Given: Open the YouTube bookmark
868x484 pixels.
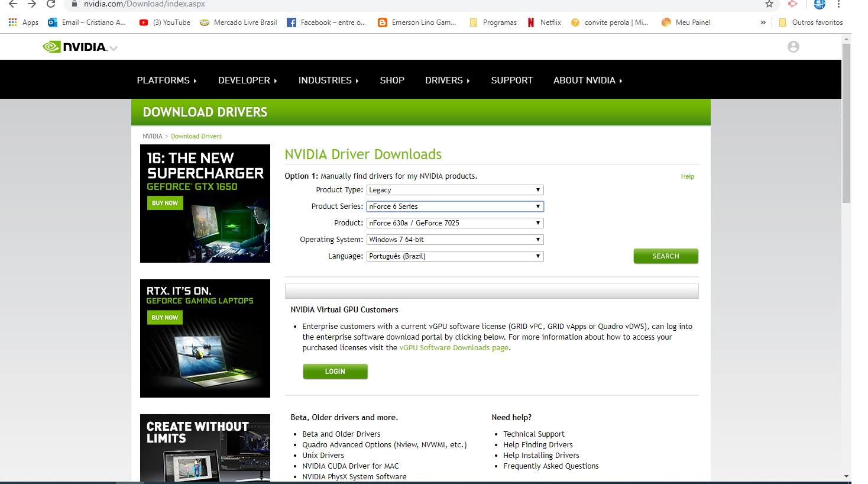Looking at the screenshot, I should point(164,22).
